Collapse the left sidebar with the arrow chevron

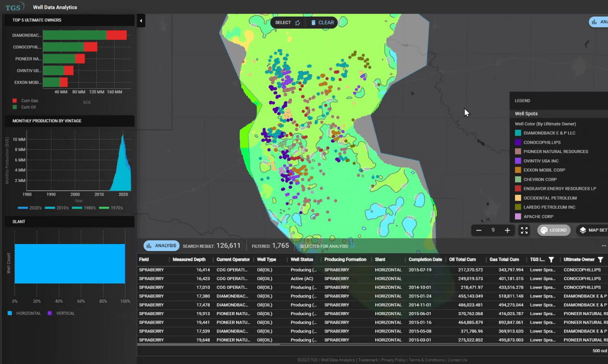click(141, 21)
